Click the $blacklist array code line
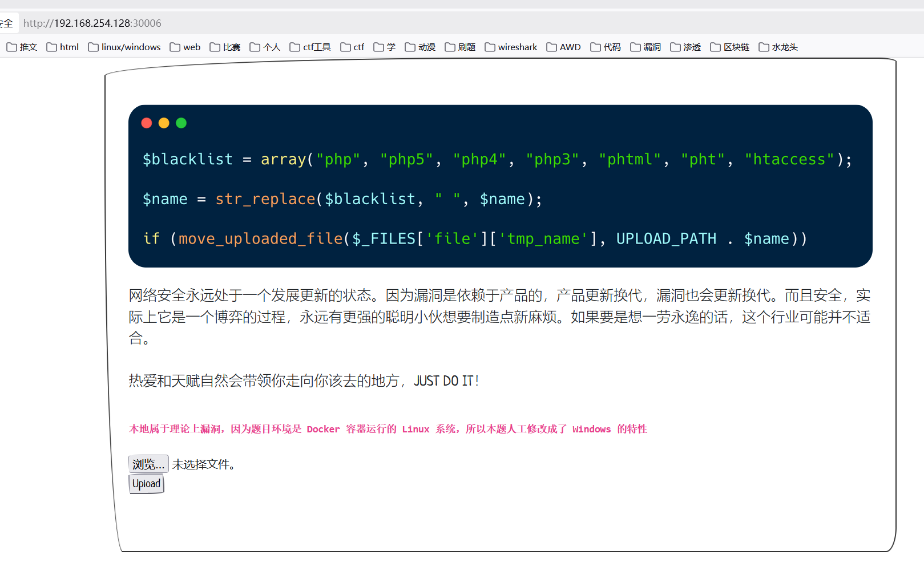This screenshot has height=579, width=924. [497, 159]
